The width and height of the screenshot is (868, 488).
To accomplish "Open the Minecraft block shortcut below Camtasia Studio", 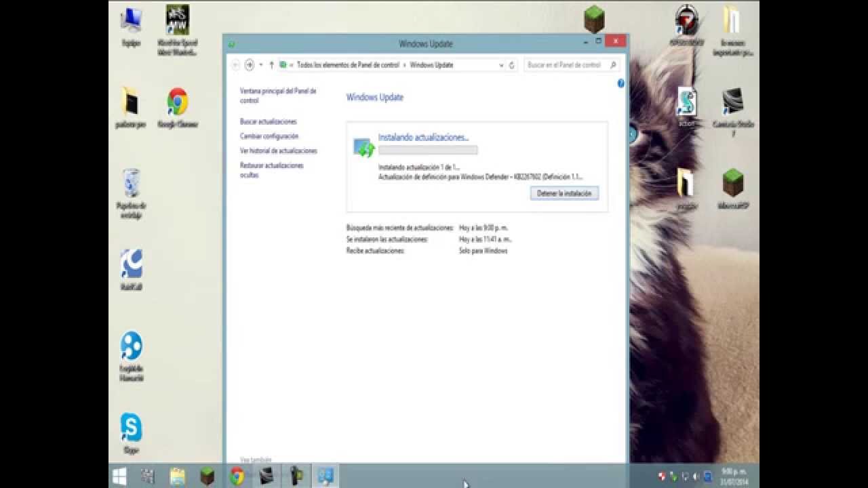I will 733,188.
